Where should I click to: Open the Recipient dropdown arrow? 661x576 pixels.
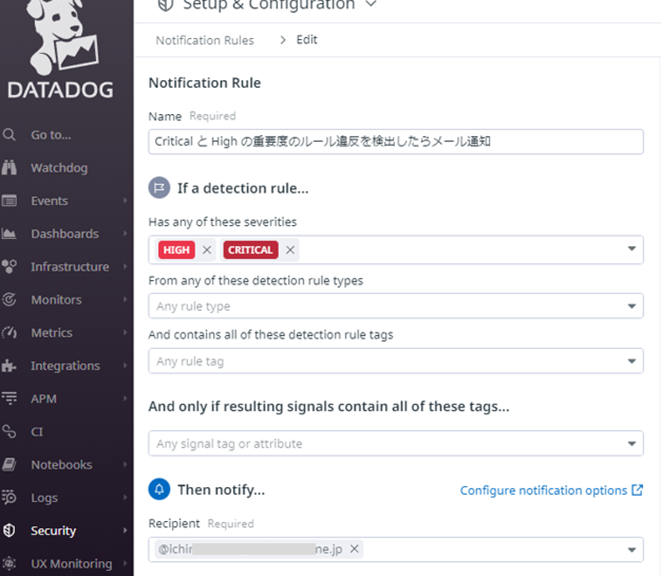[631, 550]
